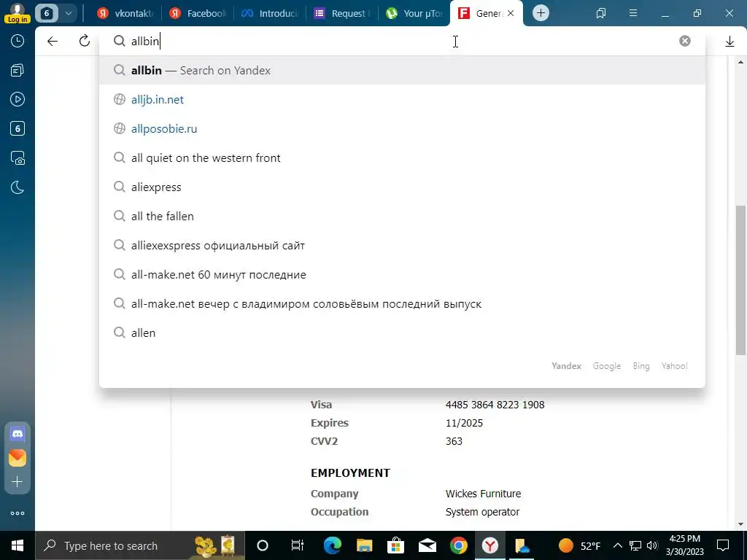Select Yahoo! as search engine
This screenshot has height=560, width=747.
pyautogui.click(x=675, y=366)
